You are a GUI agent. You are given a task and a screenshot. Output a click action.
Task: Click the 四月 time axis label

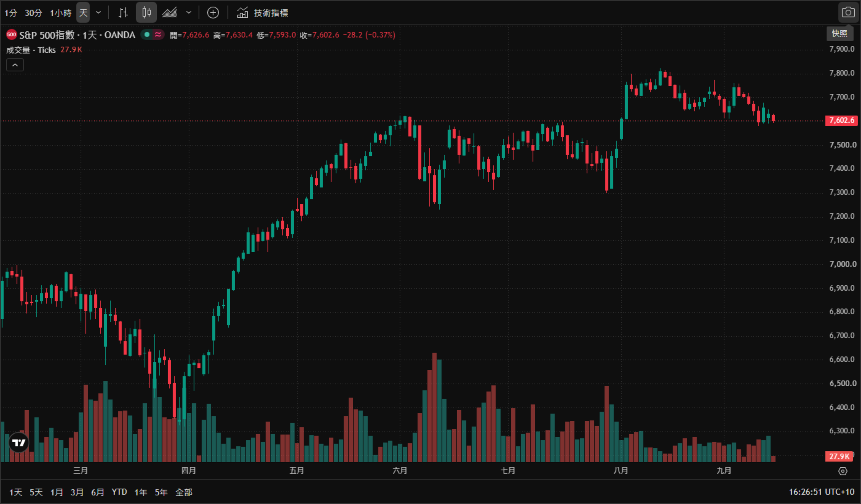tap(188, 471)
